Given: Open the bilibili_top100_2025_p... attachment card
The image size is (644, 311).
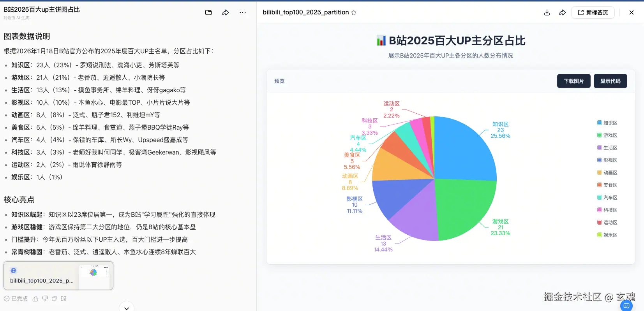Looking at the screenshot, I should click(58, 276).
